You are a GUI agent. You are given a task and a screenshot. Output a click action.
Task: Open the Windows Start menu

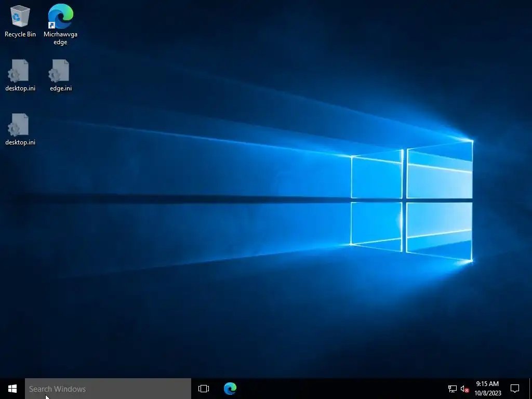[x=12, y=389]
